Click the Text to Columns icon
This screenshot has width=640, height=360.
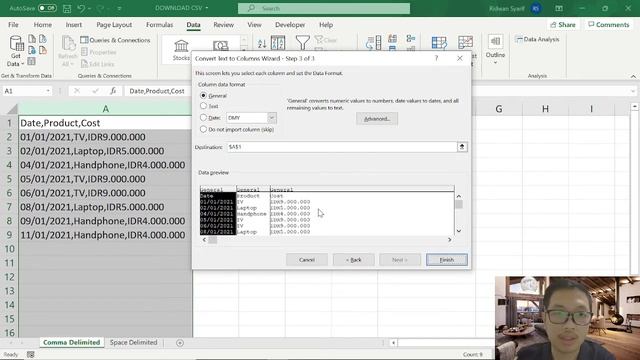coord(373,43)
